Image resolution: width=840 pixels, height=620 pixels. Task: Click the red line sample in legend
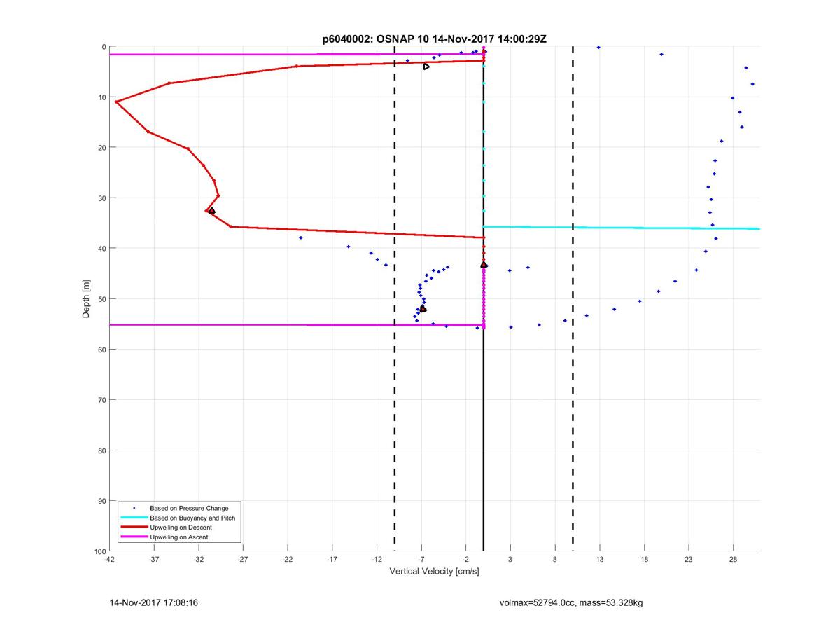pyautogui.click(x=133, y=528)
